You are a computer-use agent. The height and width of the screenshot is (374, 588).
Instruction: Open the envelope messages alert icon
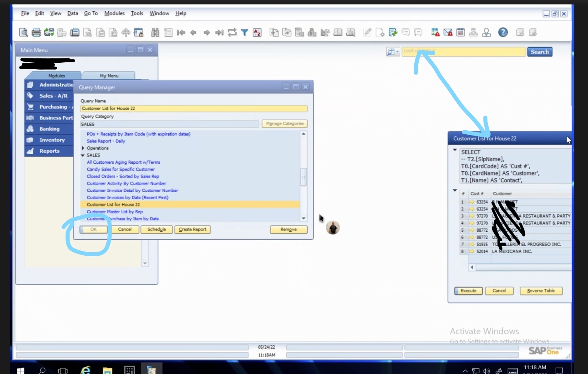point(448,33)
